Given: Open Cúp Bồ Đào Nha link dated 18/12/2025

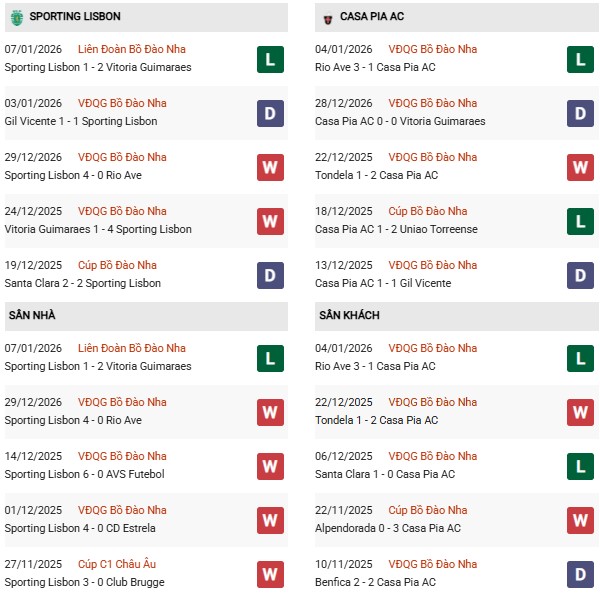Looking at the screenshot, I should (x=428, y=211).
